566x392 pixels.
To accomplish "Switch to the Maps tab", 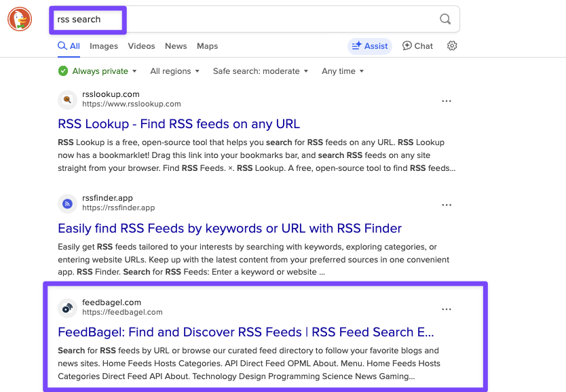I will tap(207, 46).
